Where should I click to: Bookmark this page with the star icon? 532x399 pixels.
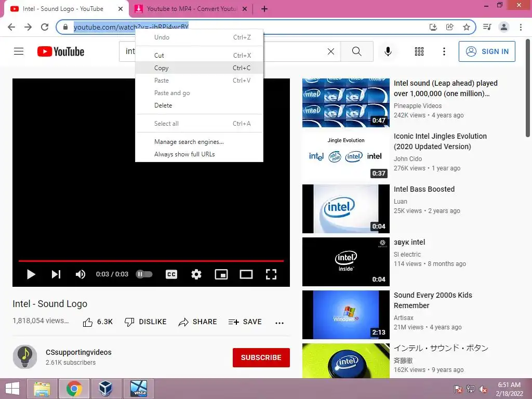(x=467, y=27)
